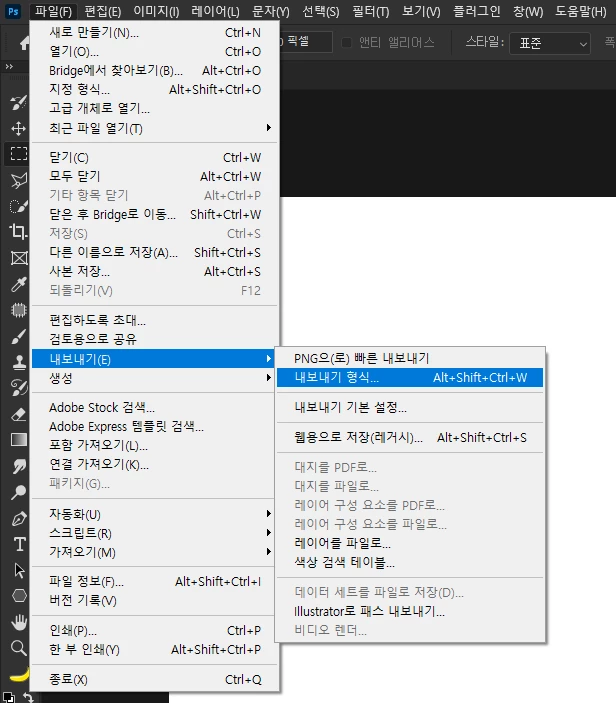Choose 내보내기 기본 설정
The height and width of the screenshot is (703, 616).
coord(410,407)
